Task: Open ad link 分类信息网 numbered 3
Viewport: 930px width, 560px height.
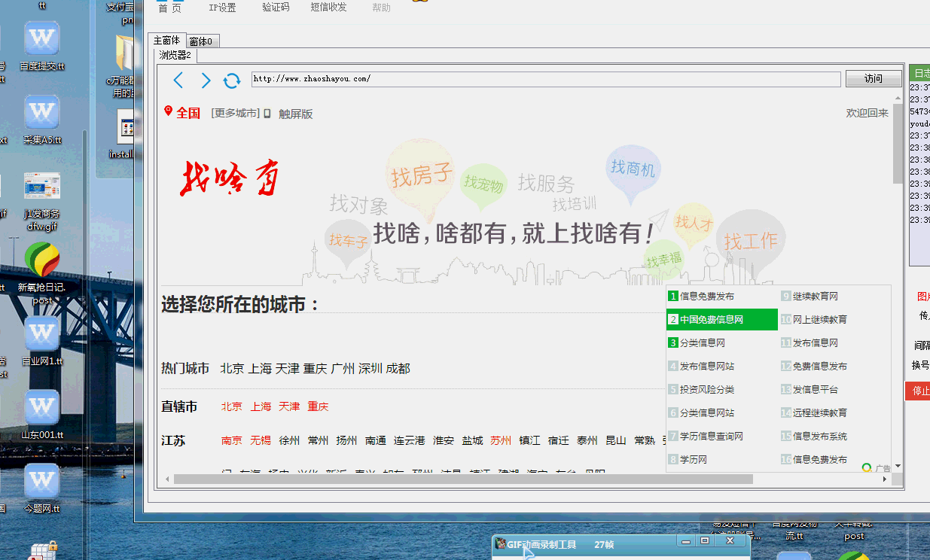Action: click(703, 343)
